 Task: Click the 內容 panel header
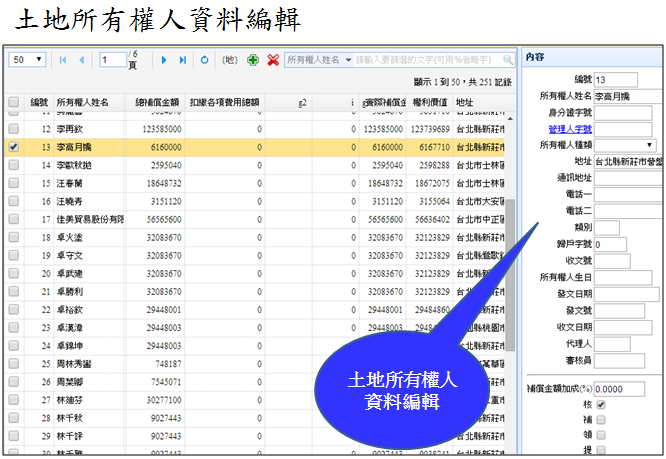pos(593,57)
